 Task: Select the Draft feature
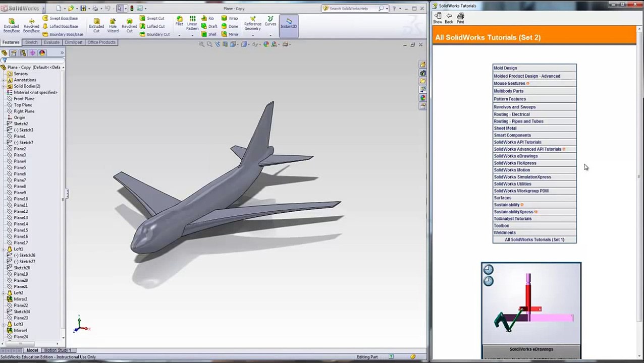tap(209, 26)
